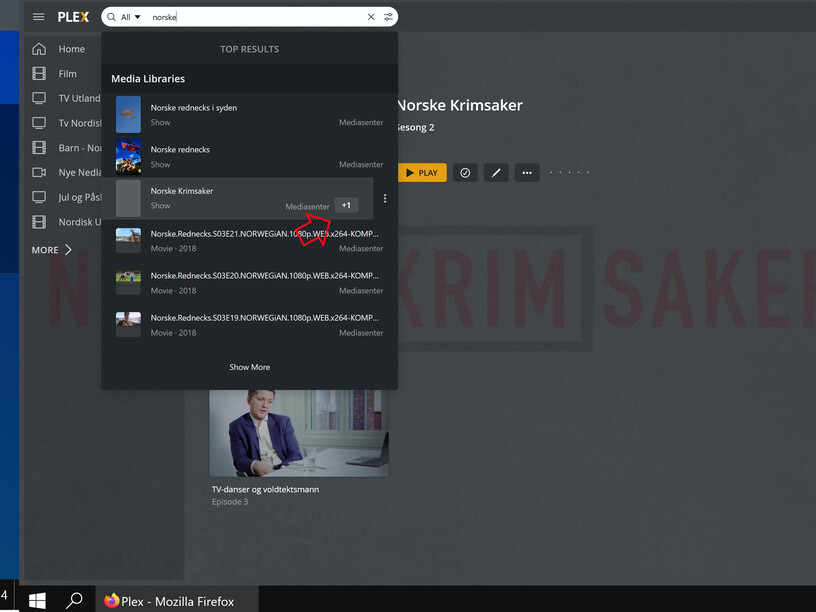
Task: Click the Barn library film icon
Action: click(39, 148)
